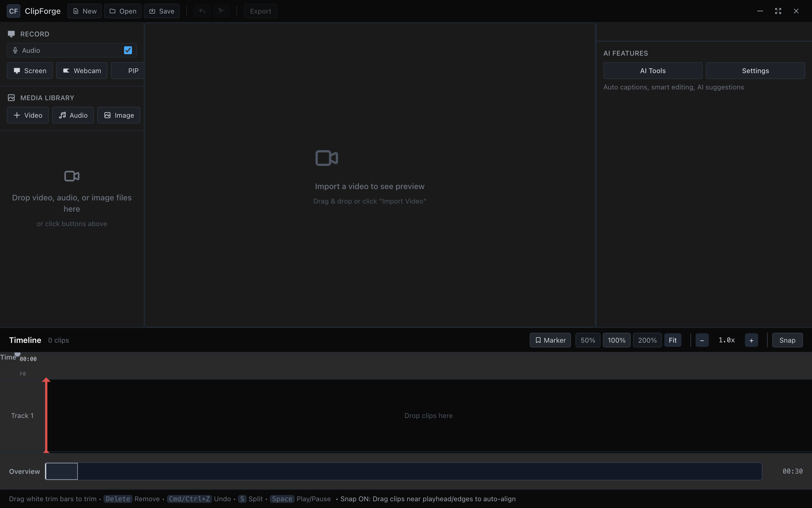The image size is (812, 508).
Task: Click the 1.0x zoom value
Action: coord(727,340)
